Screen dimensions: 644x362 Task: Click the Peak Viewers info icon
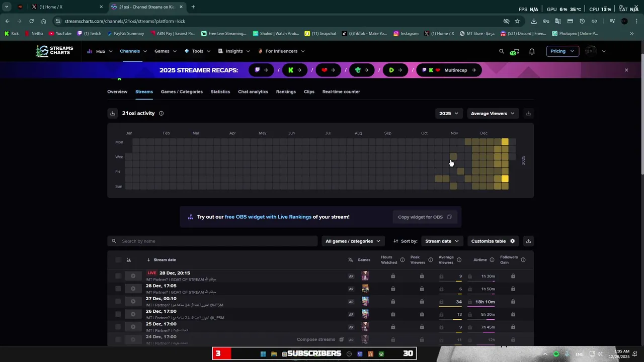(x=430, y=260)
